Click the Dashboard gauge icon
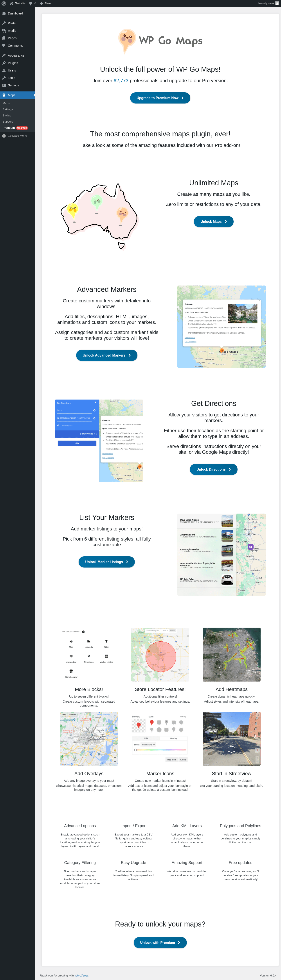Screen dimensions: 281x980 tap(4, 13)
